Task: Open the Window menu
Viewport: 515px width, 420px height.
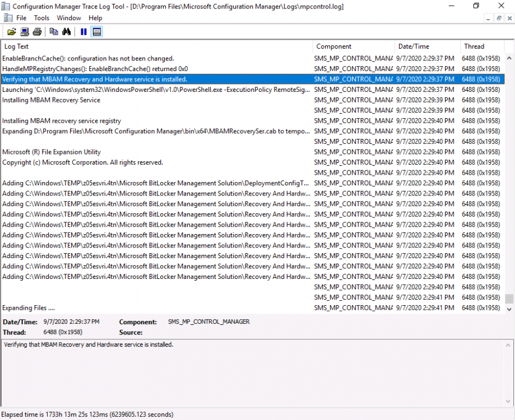Action: click(x=69, y=18)
